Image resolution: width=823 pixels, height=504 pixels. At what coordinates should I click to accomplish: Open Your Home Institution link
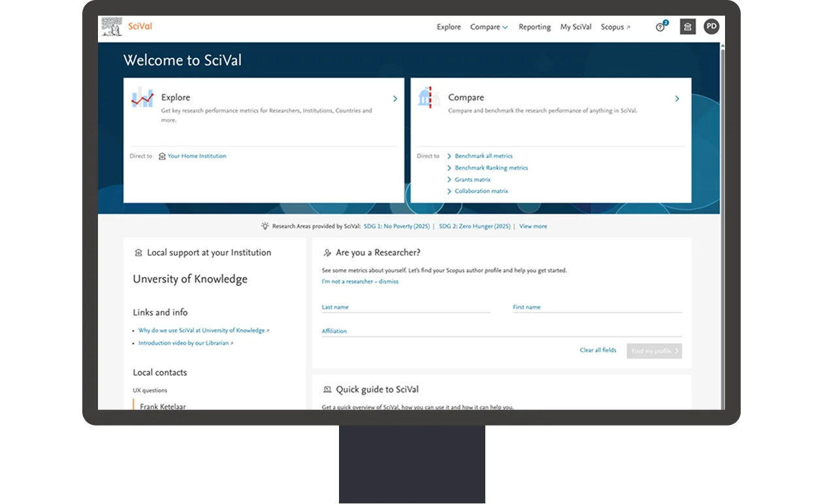click(x=197, y=156)
